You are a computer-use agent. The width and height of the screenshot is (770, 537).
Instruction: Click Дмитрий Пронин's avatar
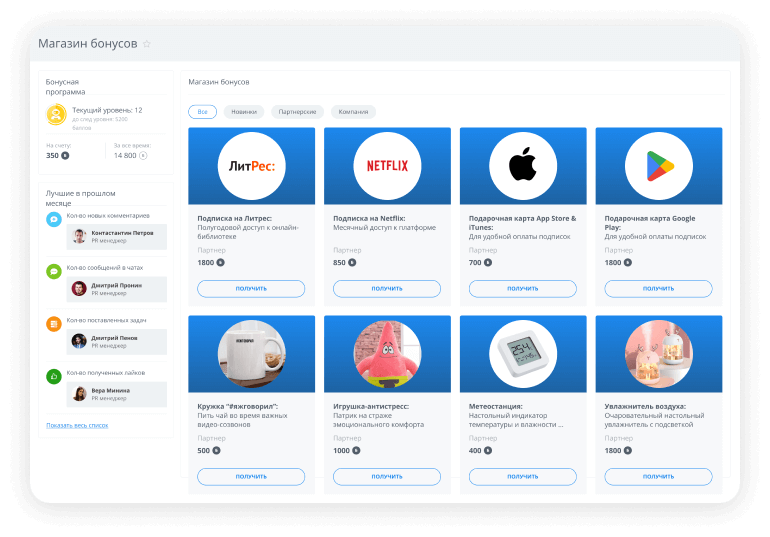pos(79,289)
